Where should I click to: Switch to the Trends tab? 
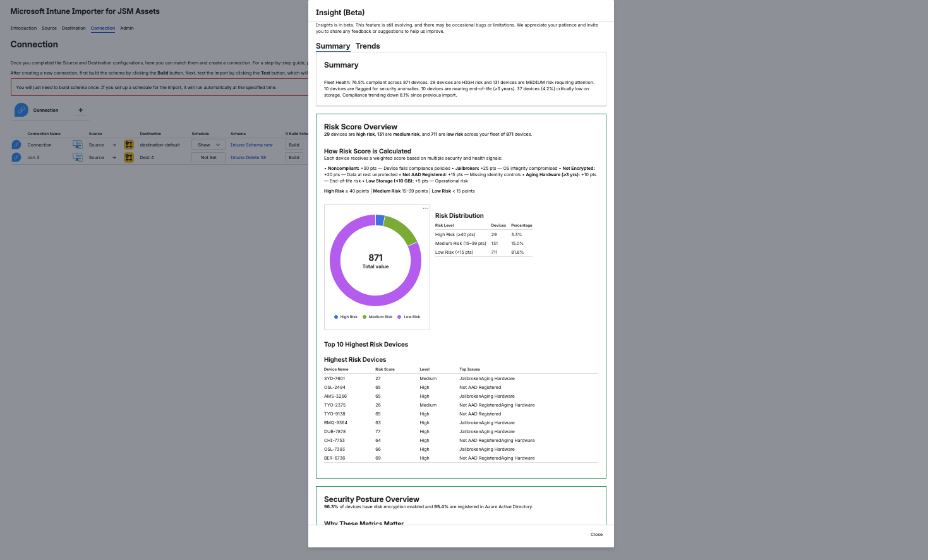coord(368,46)
